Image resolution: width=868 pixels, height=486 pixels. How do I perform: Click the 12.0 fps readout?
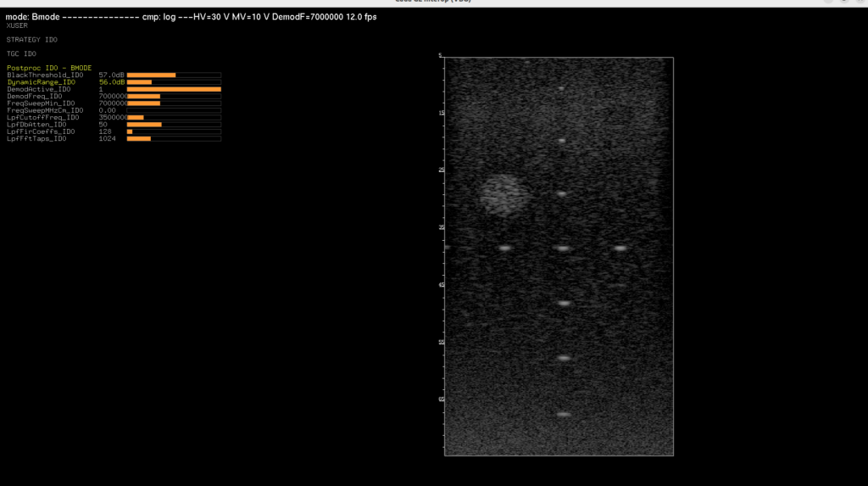click(x=361, y=17)
